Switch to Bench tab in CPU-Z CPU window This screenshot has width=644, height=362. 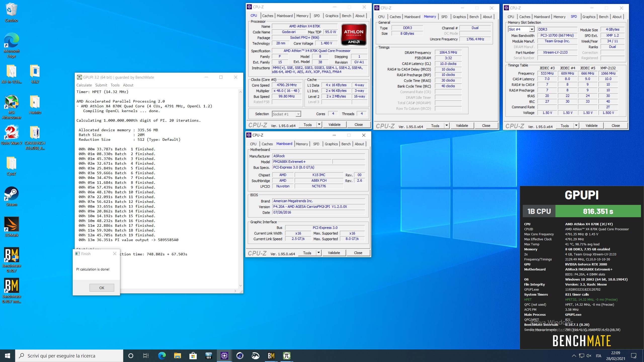click(346, 16)
